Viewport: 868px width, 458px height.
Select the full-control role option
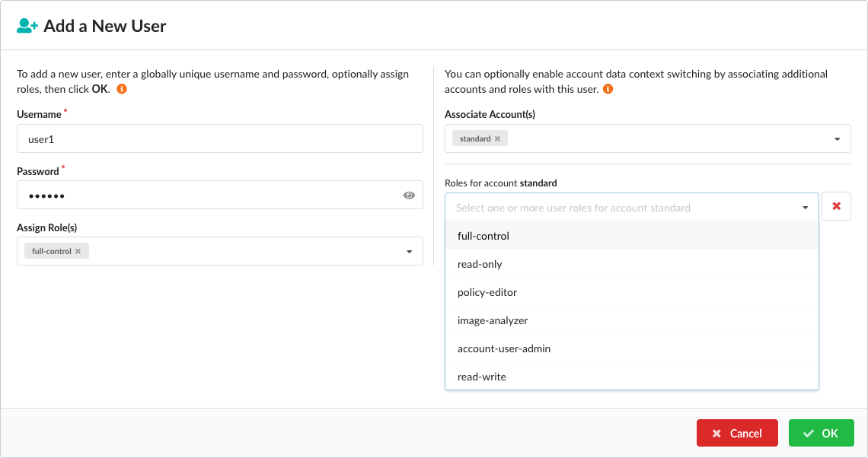click(483, 236)
